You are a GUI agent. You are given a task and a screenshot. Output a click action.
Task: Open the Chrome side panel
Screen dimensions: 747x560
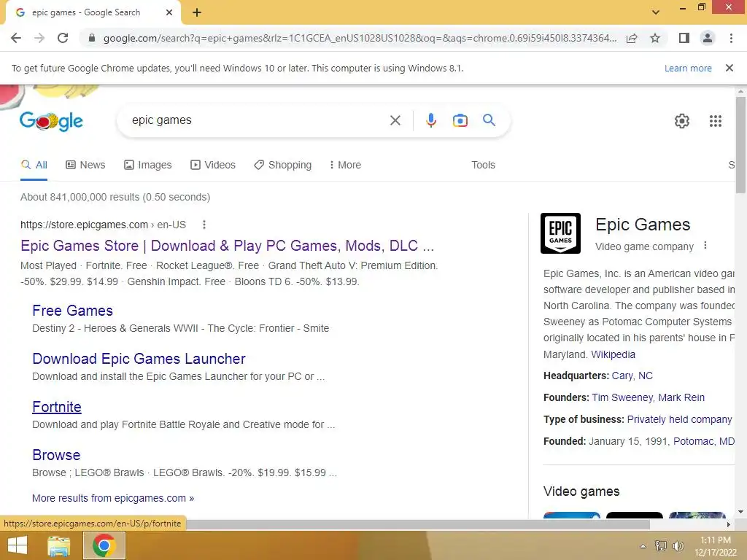click(x=684, y=38)
